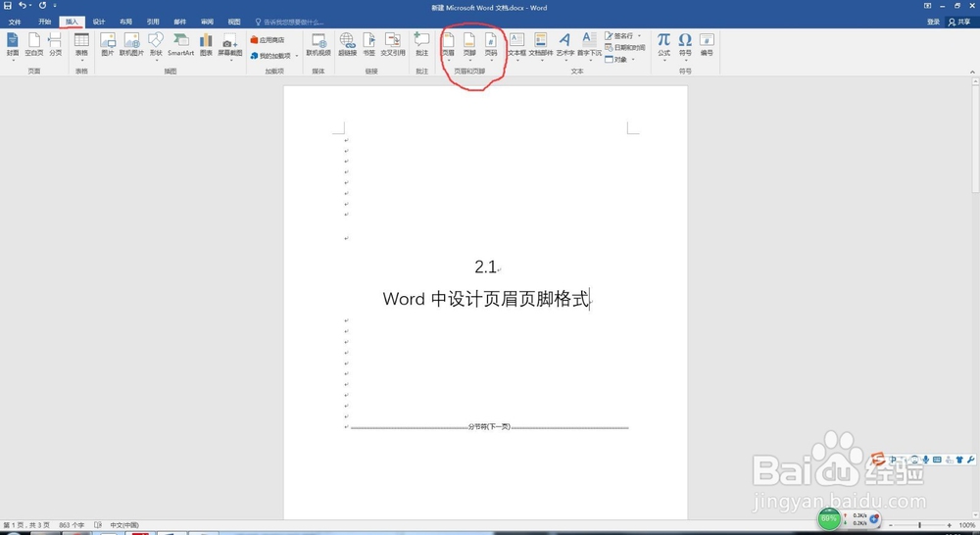Viewport: 980px width, 535px height.
Task: Click the page count status (第1页,共3页)
Action: pyautogui.click(x=26, y=525)
